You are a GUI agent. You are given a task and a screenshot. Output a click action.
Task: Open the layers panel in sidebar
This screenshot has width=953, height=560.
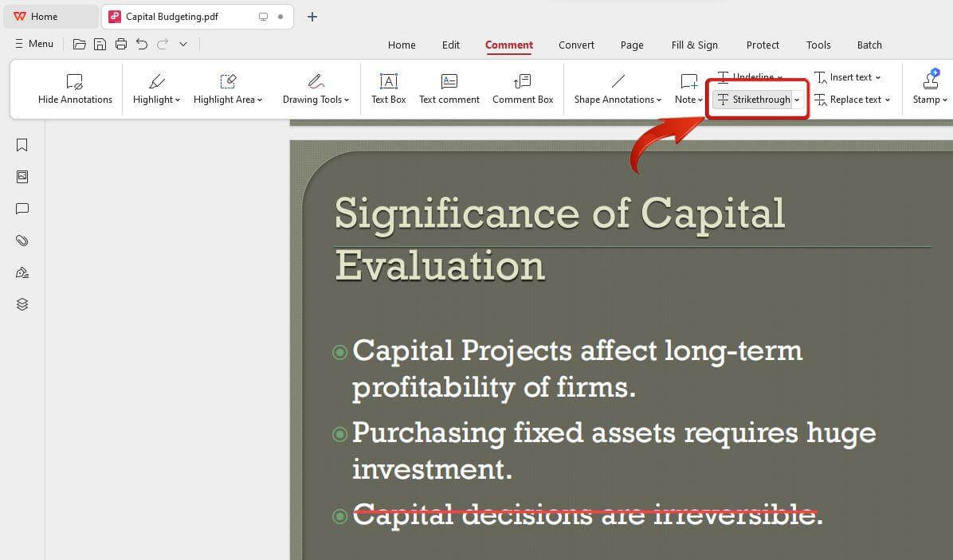[x=22, y=304]
